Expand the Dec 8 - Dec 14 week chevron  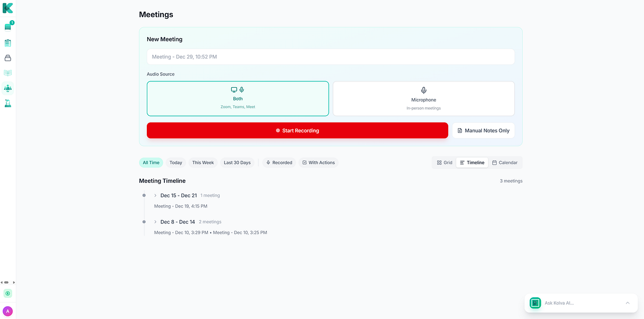click(x=155, y=222)
